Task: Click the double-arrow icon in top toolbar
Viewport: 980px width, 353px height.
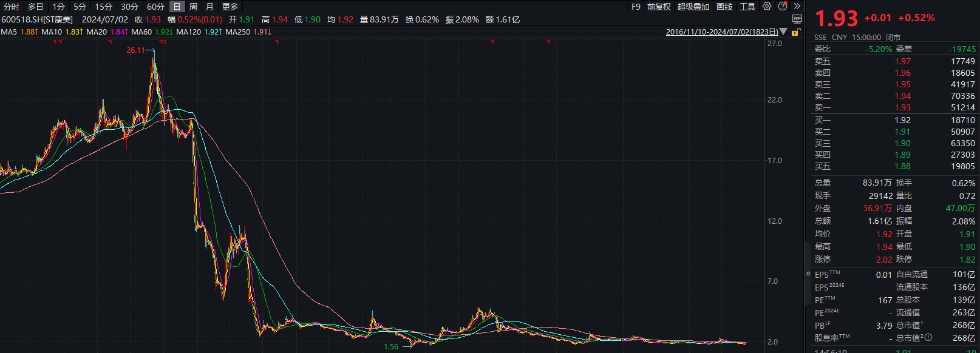Action: [x=797, y=7]
